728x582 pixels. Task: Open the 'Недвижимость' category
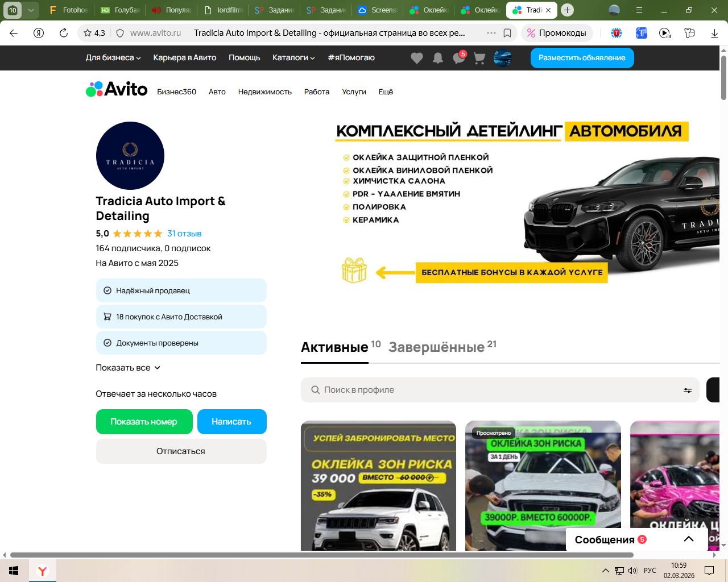click(x=265, y=92)
